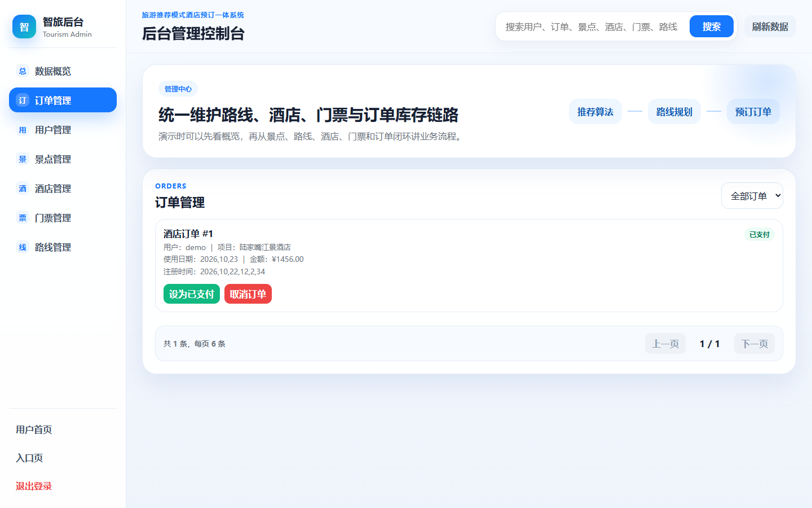Open 景点管理 section
Image resolution: width=812 pixels, height=508 pixels.
tap(63, 159)
